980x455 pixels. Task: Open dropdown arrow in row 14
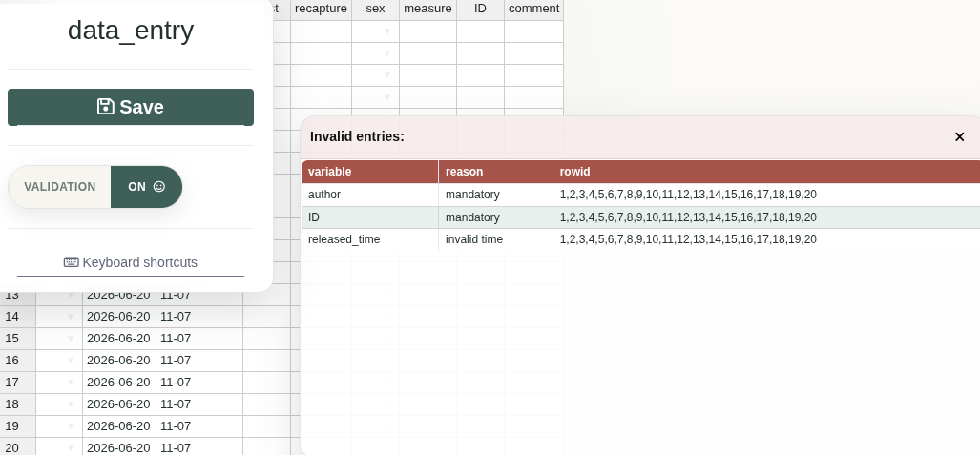71,317
